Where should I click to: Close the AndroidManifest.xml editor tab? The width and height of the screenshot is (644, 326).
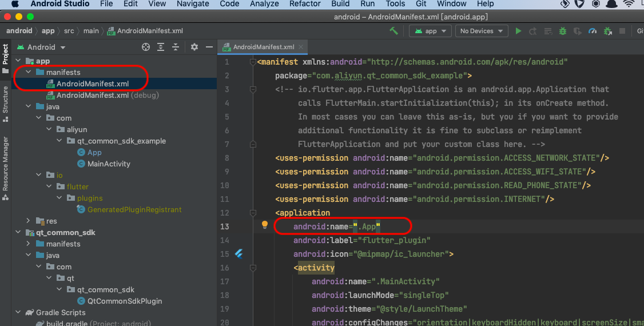(301, 47)
